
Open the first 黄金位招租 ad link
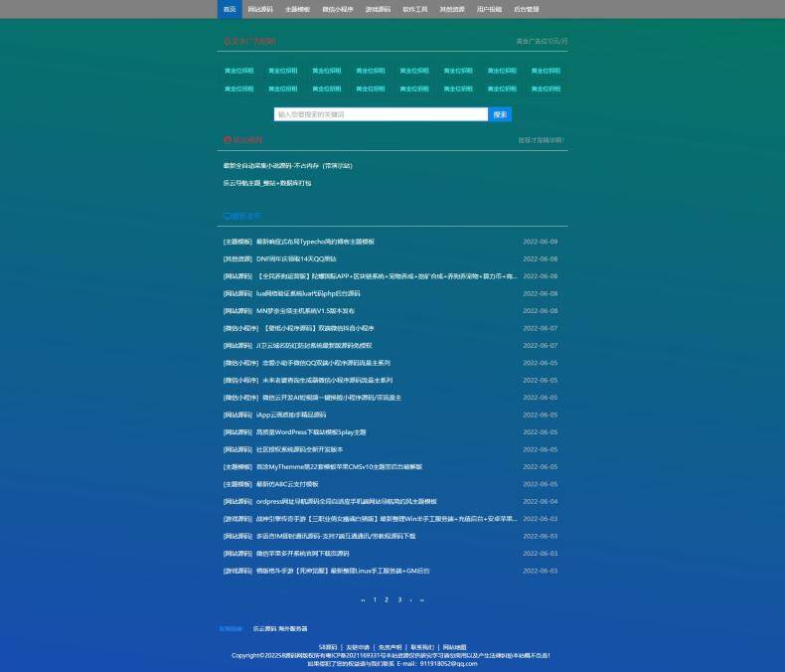click(x=238, y=72)
